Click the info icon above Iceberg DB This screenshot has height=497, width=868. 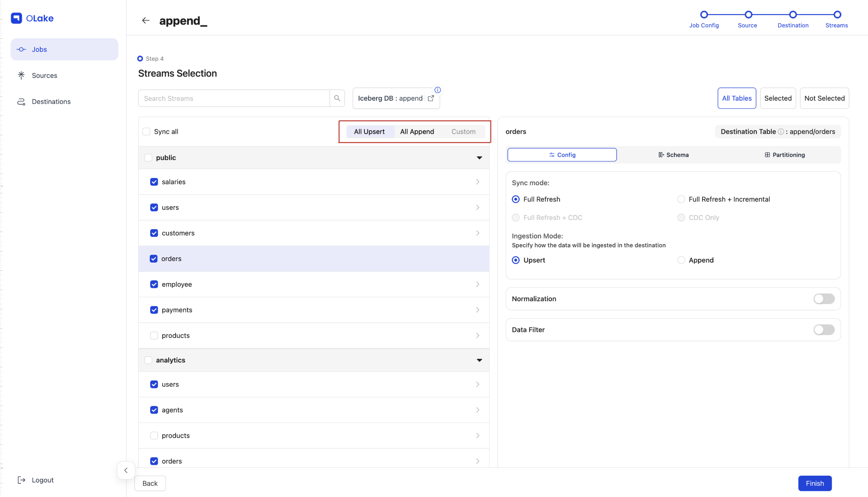(x=438, y=90)
